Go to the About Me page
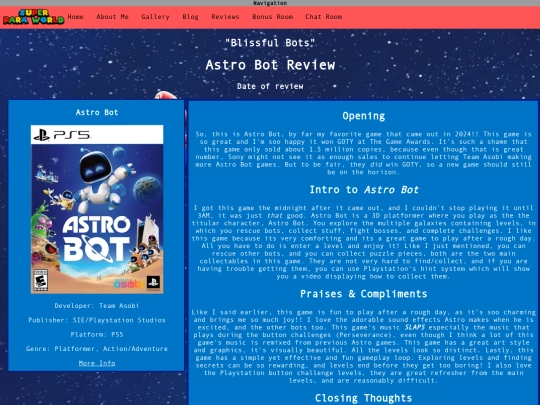The width and height of the screenshot is (540, 405). coord(112,17)
